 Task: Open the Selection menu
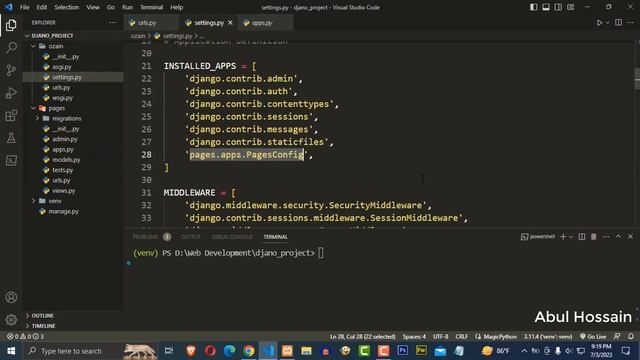coord(67,7)
